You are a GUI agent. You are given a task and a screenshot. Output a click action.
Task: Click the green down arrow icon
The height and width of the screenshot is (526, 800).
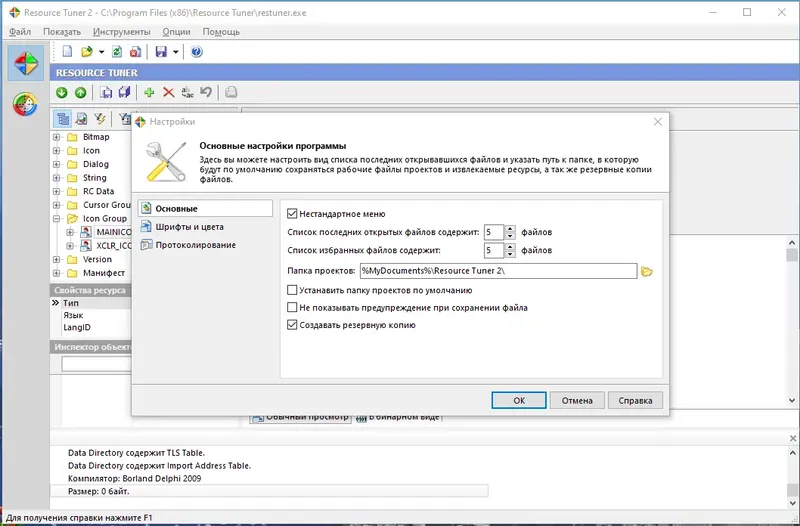tap(62, 92)
